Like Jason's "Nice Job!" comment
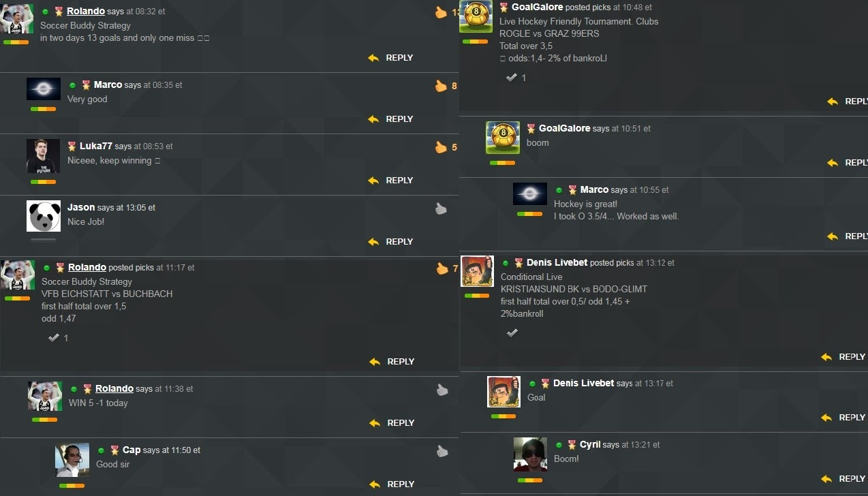 point(441,208)
